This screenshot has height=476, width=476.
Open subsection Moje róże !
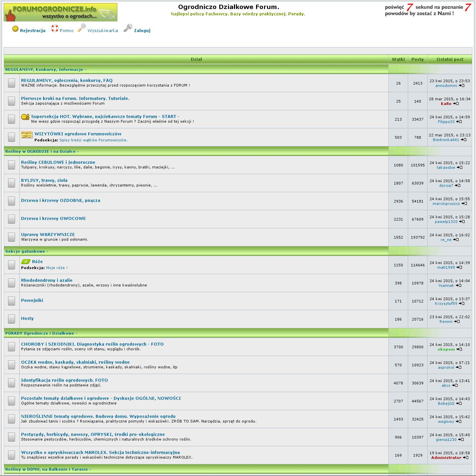pyautogui.click(x=57, y=268)
